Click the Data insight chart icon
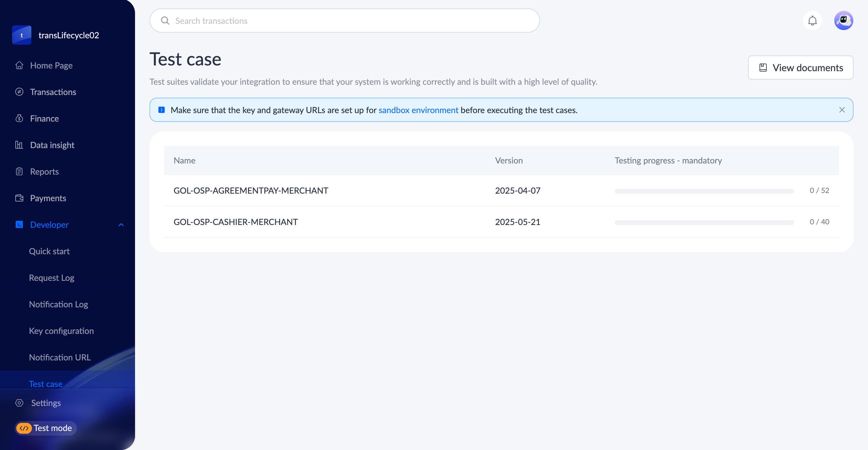Screen dimensions: 868x450 (19, 145)
